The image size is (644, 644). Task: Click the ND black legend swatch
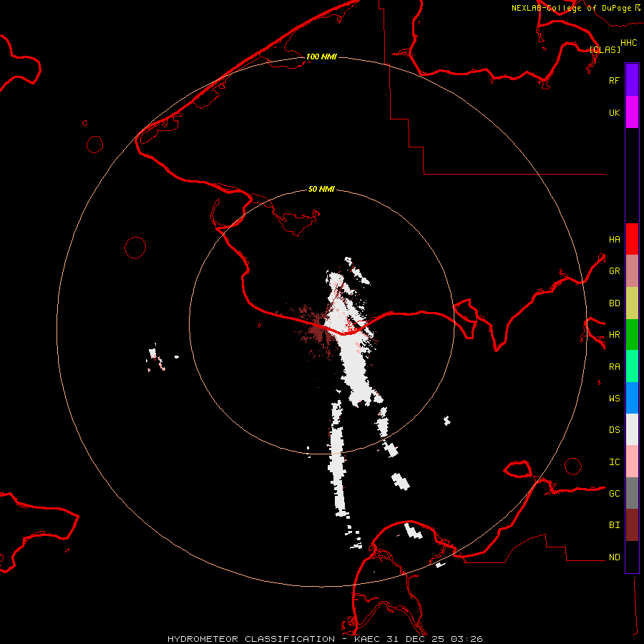click(x=632, y=557)
